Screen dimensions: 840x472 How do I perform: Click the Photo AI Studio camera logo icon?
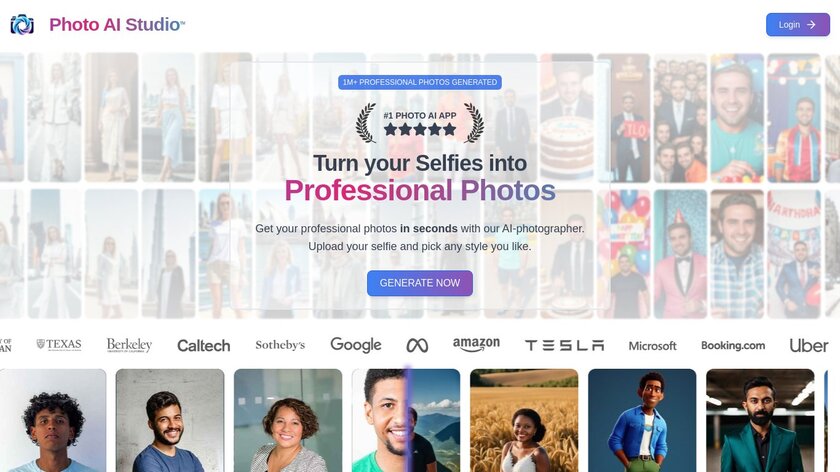[x=22, y=25]
